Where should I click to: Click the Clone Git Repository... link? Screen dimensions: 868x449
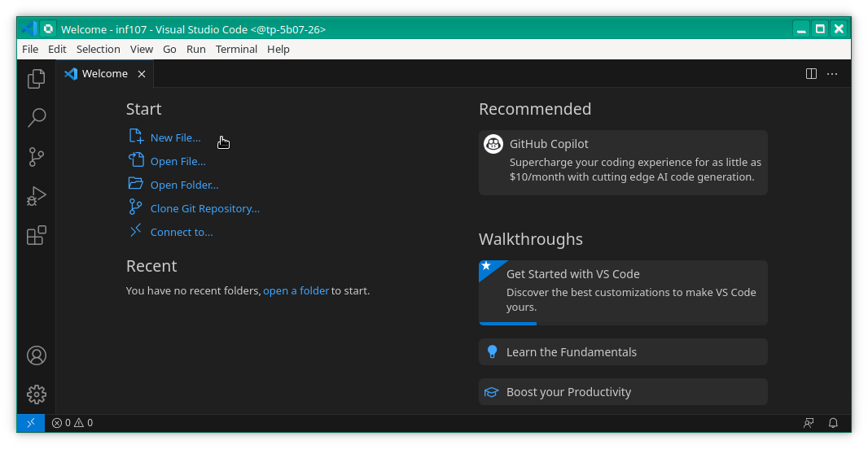click(x=205, y=208)
